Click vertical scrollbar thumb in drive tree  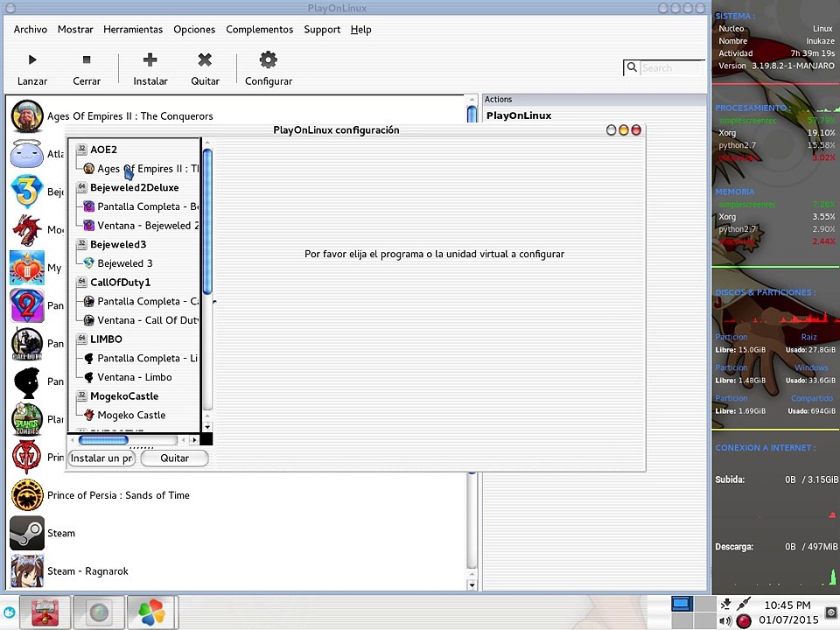[208, 220]
